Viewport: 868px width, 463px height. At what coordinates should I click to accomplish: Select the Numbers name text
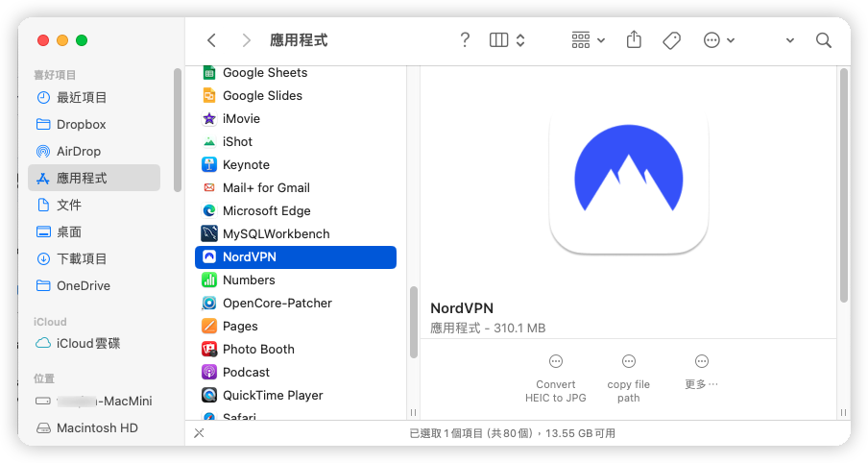[x=249, y=280]
